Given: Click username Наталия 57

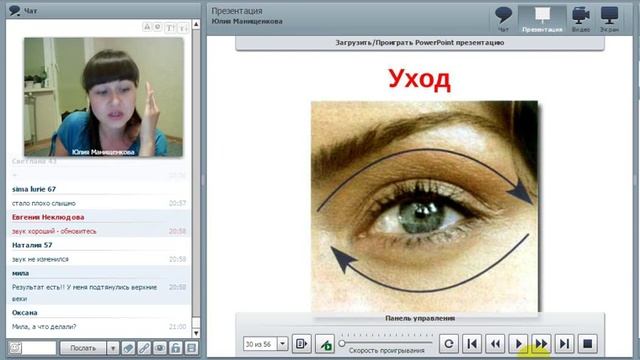Looking at the screenshot, I should tap(32, 245).
